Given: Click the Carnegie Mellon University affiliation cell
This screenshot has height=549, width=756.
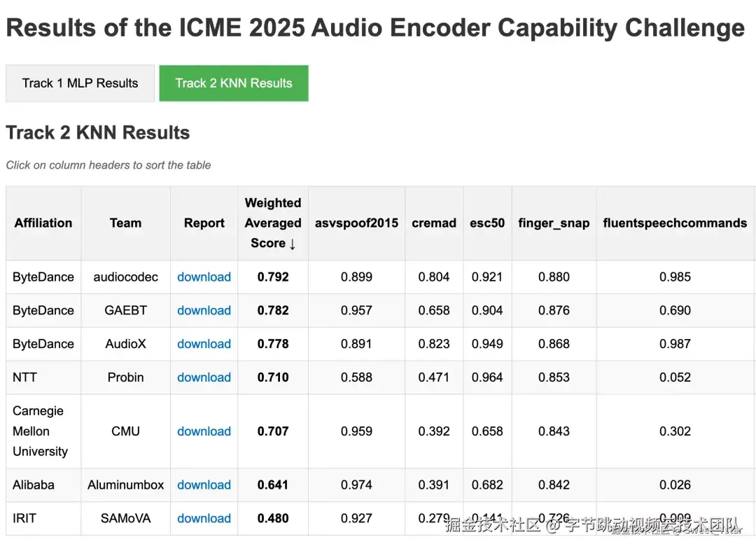Looking at the screenshot, I should [40, 431].
